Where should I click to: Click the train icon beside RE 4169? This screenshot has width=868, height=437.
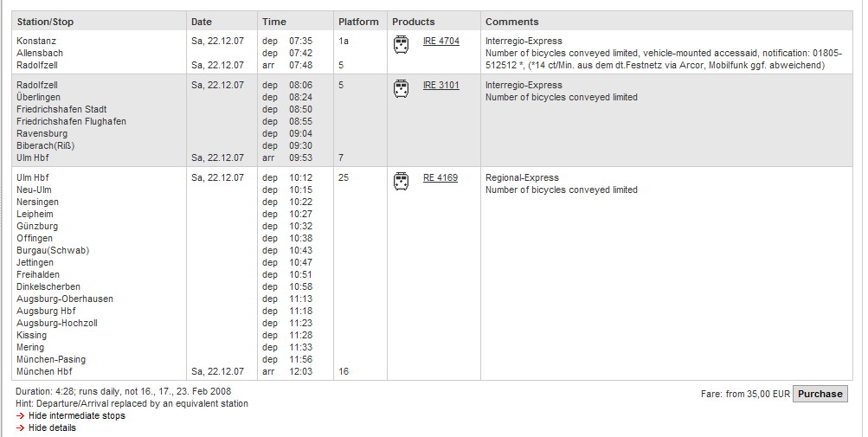pos(402,182)
